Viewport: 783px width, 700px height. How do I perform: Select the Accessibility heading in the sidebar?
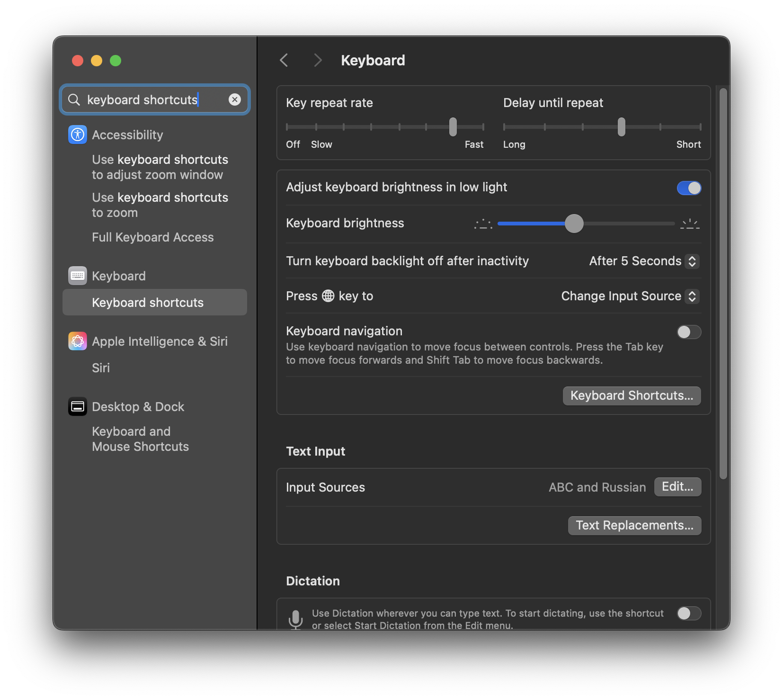point(127,135)
